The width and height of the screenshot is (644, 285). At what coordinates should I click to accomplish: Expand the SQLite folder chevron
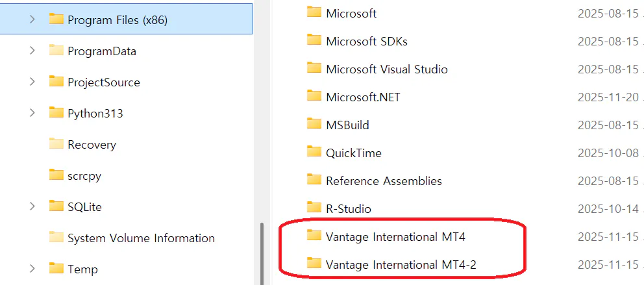(32, 206)
